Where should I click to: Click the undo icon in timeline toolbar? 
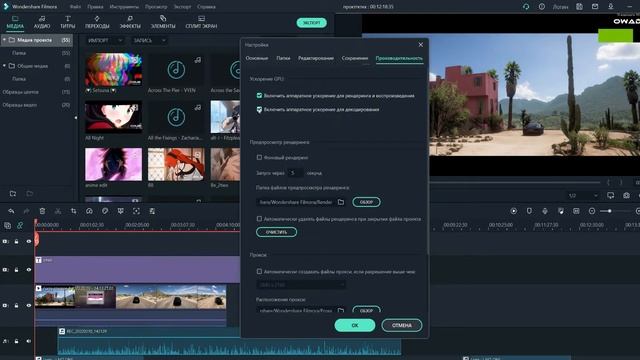point(11,211)
